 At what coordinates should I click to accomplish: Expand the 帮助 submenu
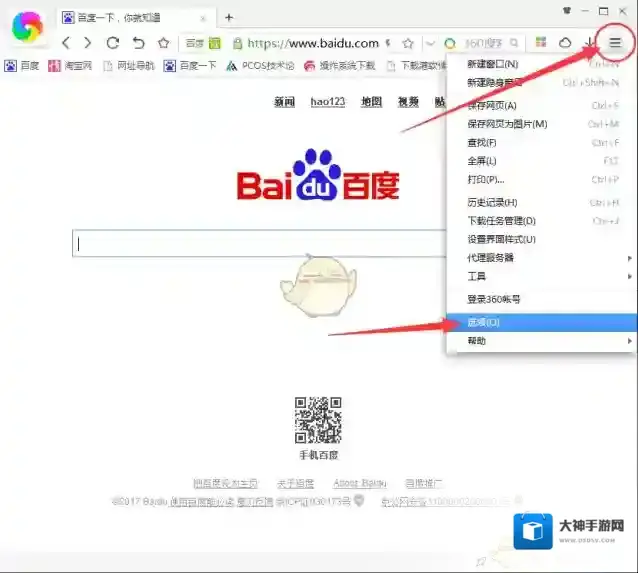(542, 341)
